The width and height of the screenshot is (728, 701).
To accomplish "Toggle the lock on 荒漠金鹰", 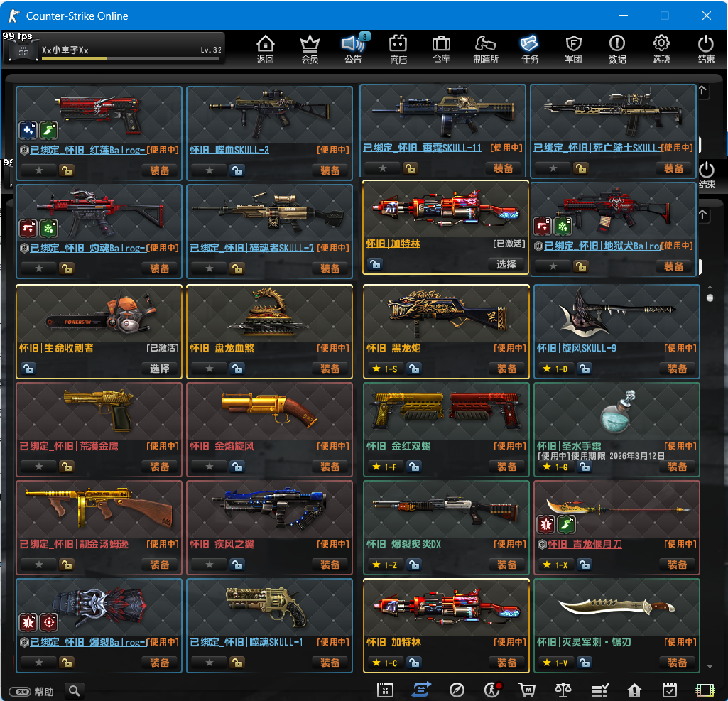I will point(66,467).
